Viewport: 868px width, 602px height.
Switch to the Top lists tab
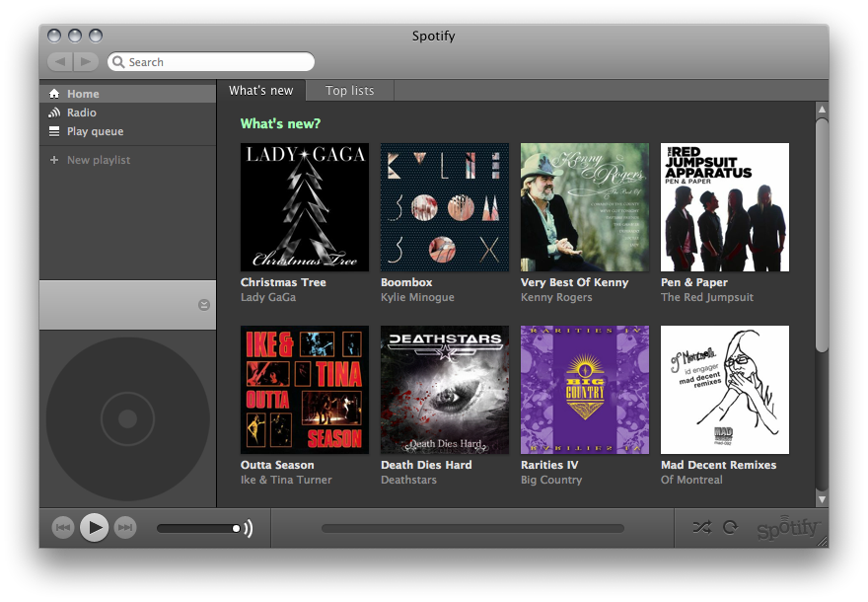(350, 90)
